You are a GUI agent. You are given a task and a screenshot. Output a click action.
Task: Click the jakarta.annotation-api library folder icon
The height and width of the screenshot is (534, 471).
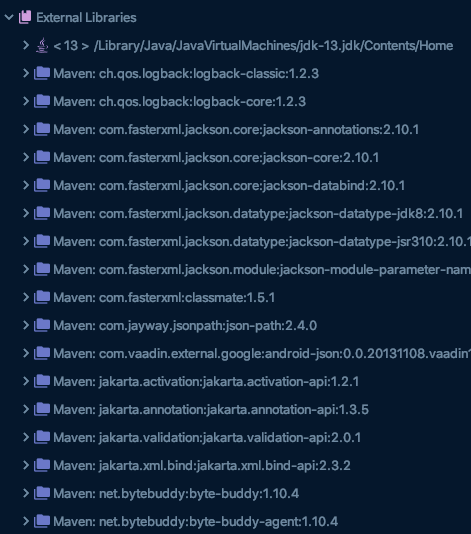click(x=42, y=408)
